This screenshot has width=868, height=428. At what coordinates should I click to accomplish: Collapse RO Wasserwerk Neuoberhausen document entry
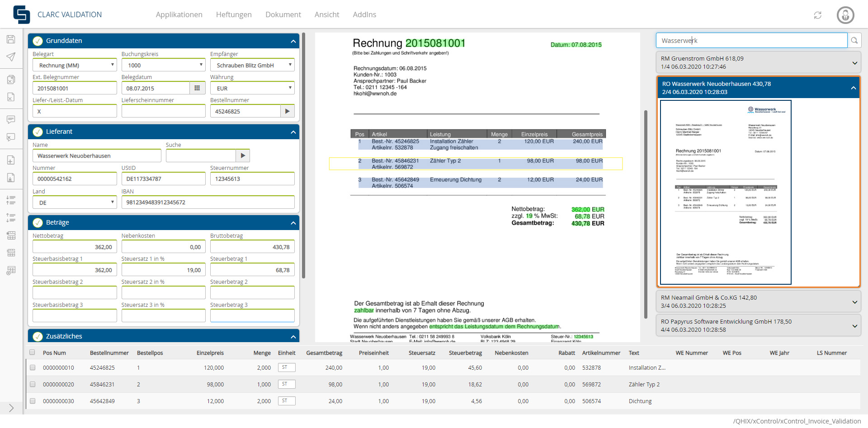pyautogui.click(x=853, y=88)
